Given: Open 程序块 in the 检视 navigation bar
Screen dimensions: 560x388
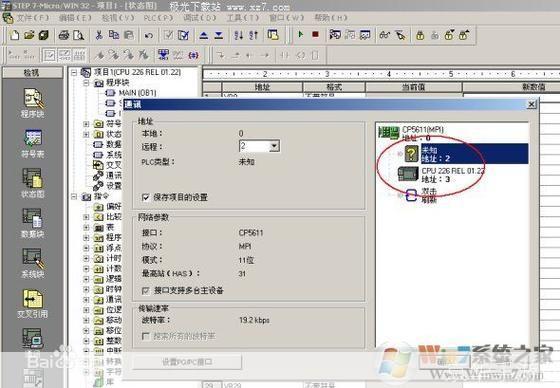Looking at the screenshot, I should coord(32,103).
